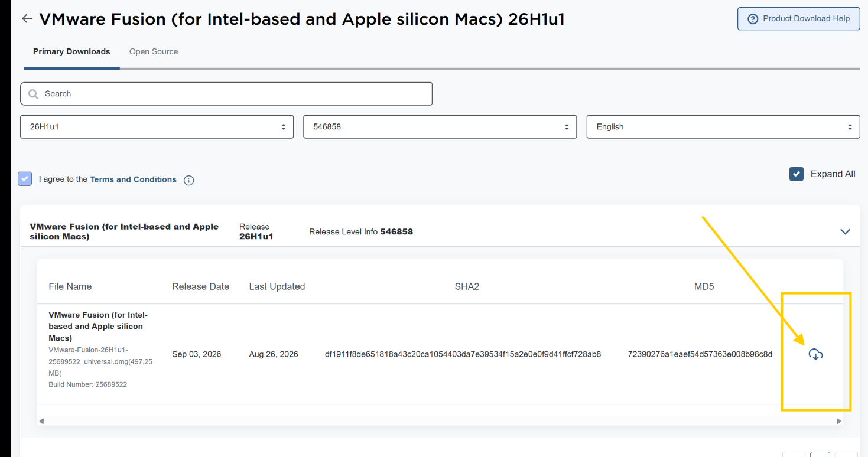Click the info icon next to Terms and Conditions
The width and height of the screenshot is (868, 457).
[189, 181]
